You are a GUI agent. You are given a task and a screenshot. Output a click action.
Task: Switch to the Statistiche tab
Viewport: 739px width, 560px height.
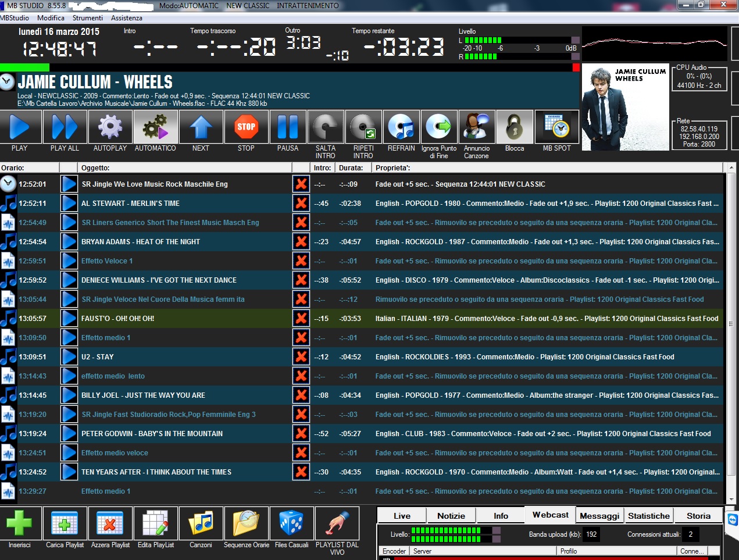(649, 516)
